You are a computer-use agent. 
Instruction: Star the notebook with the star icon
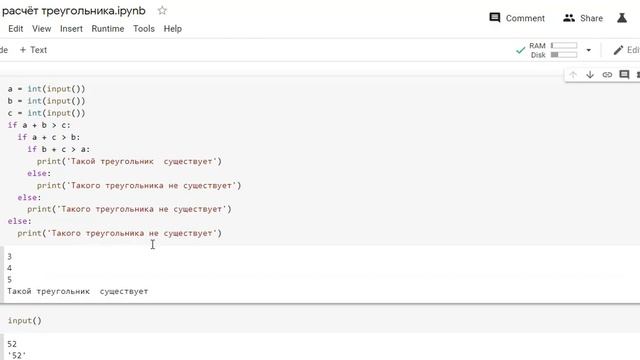point(162,11)
